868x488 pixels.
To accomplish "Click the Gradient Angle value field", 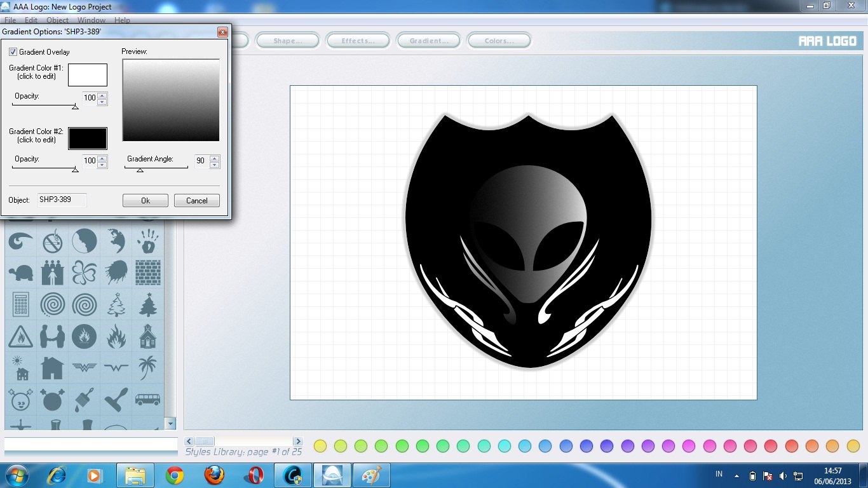I will tap(201, 161).
